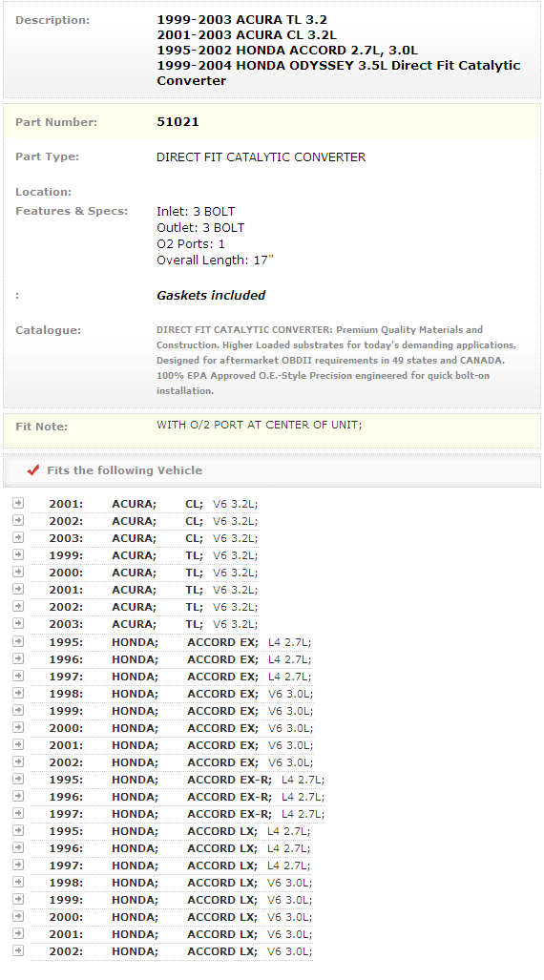Screen dimensions: 544x980
Task: Select 2001 Honda Accord EX V6 3.0L row
Action: pyautogui.click(x=180, y=745)
